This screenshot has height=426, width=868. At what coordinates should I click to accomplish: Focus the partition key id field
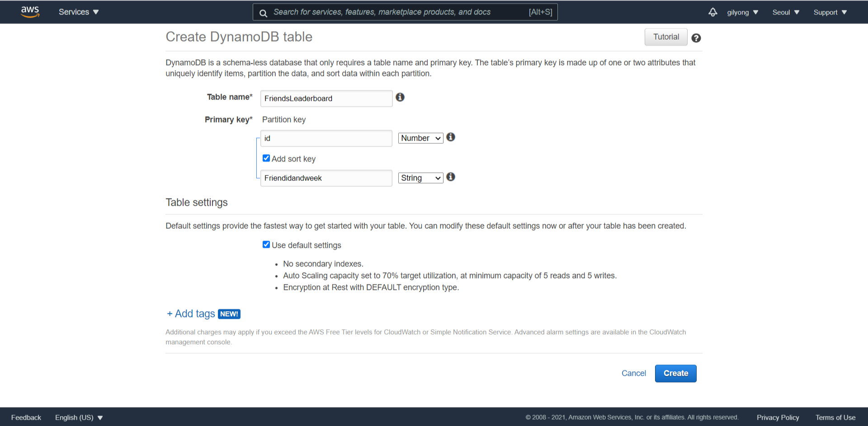click(x=326, y=138)
